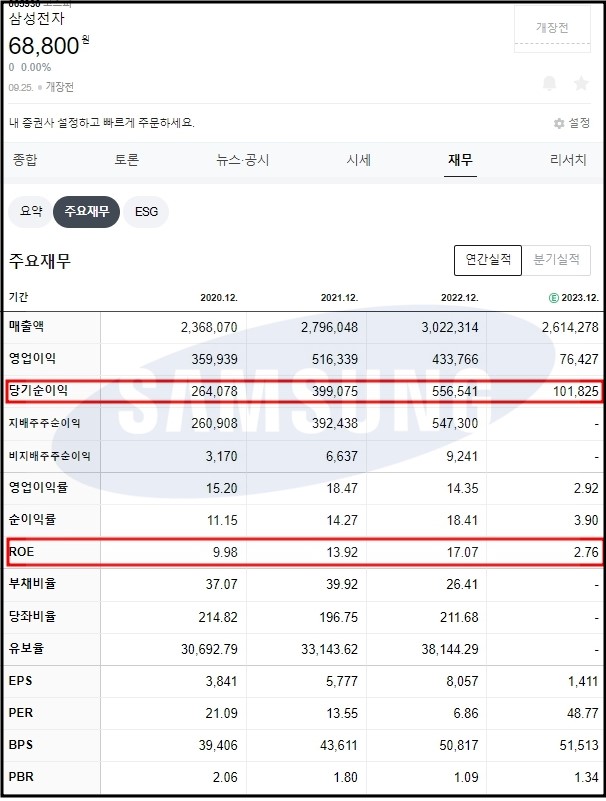Click the 214.82 quick ratio cell
Image resolution: width=606 pixels, height=801 pixels.
click(218, 617)
